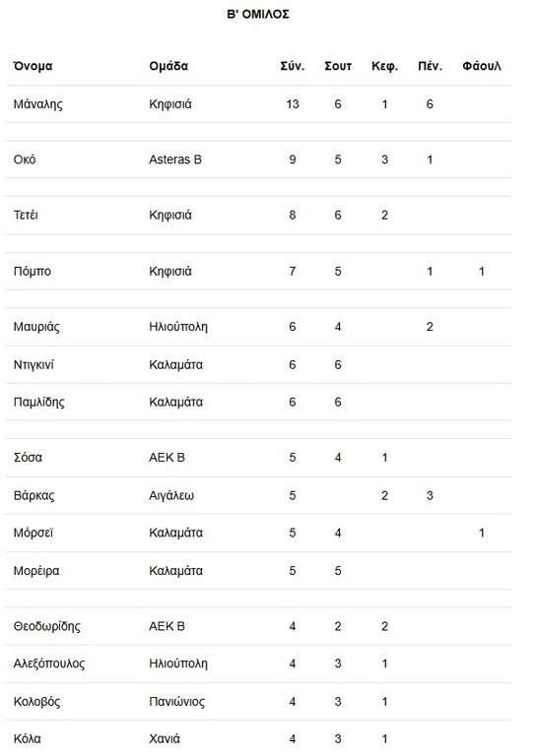This screenshot has height=756, width=535.
Task: Select the Σουτ column header
Action: click(338, 66)
